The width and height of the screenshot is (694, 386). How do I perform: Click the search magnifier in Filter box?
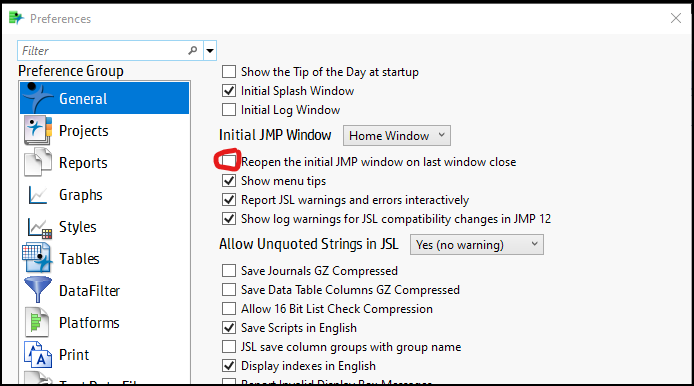[193, 50]
